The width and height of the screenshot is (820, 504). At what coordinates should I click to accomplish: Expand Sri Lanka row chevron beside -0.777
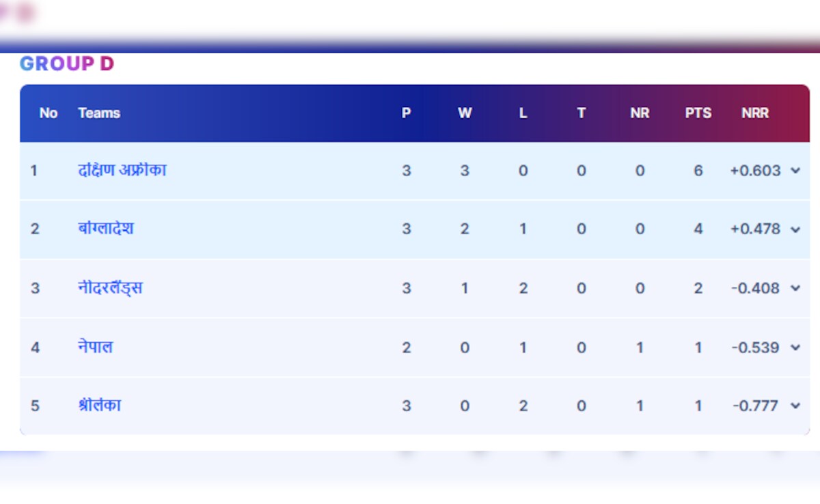pos(795,406)
